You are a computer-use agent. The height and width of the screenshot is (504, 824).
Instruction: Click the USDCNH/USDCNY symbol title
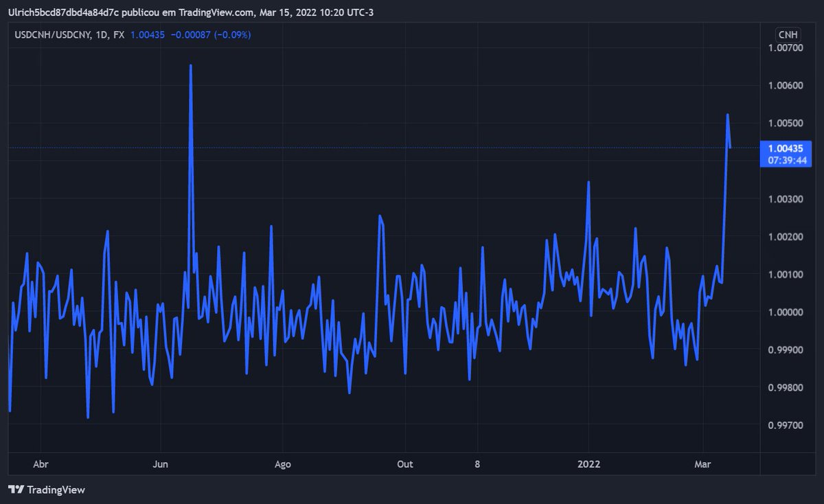point(53,34)
